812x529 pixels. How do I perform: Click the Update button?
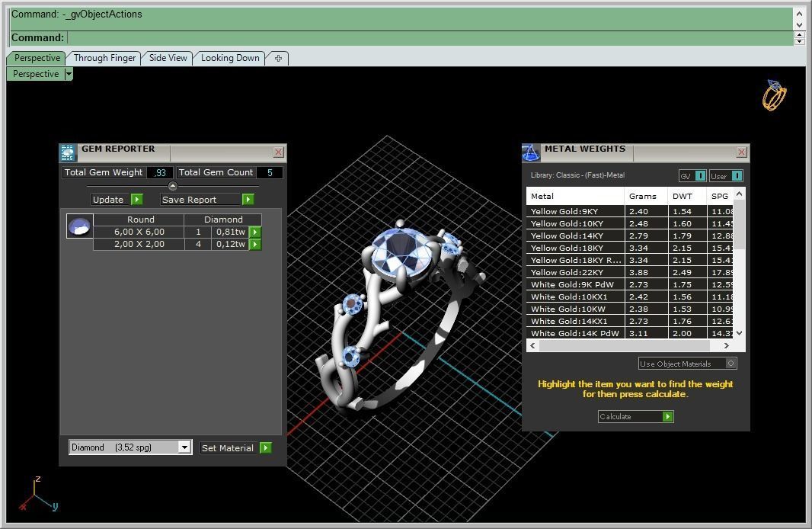point(108,200)
